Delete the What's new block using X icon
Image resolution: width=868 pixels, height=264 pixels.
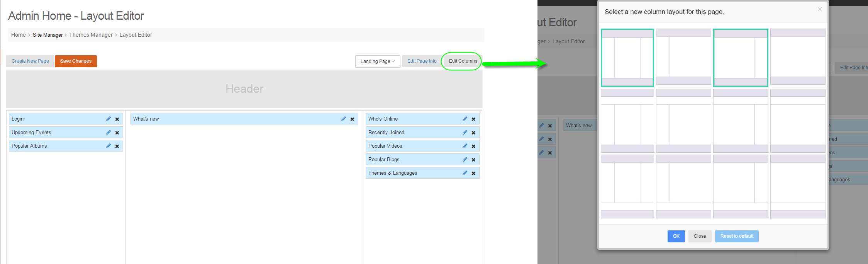click(352, 119)
